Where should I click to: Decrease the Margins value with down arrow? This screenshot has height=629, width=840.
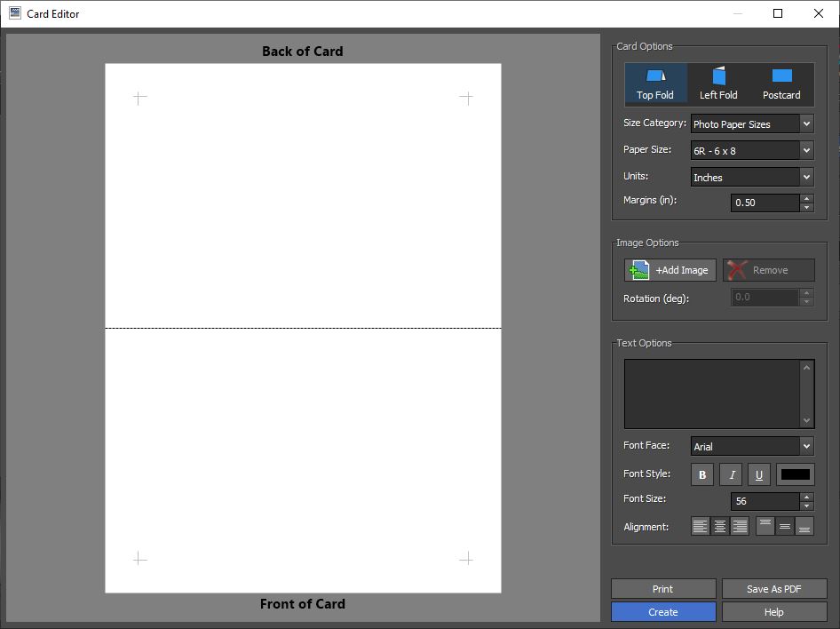point(807,207)
